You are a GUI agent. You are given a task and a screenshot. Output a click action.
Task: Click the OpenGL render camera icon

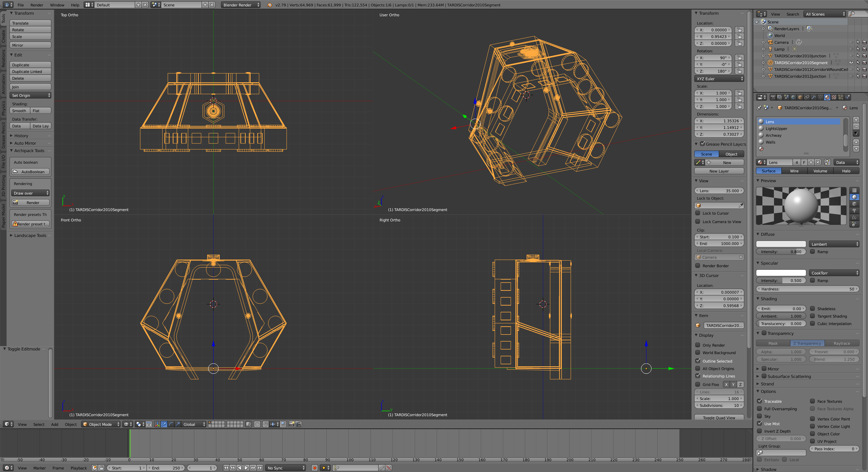[292, 424]
